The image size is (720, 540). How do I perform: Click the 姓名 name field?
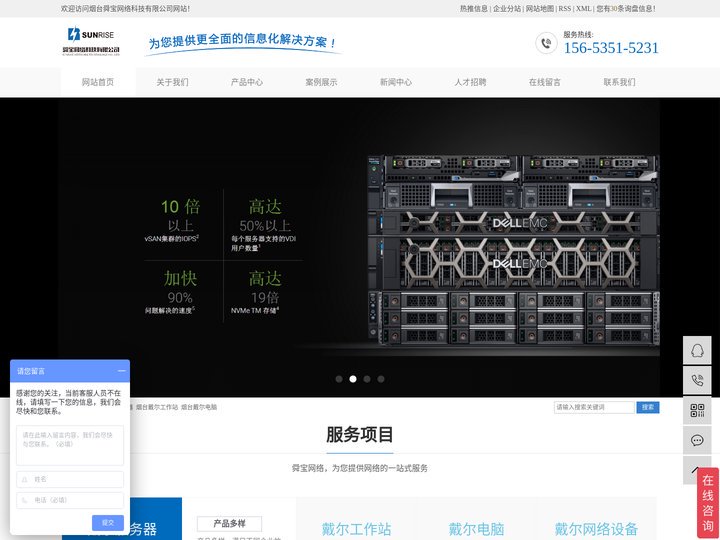click(x=70, y=479)
